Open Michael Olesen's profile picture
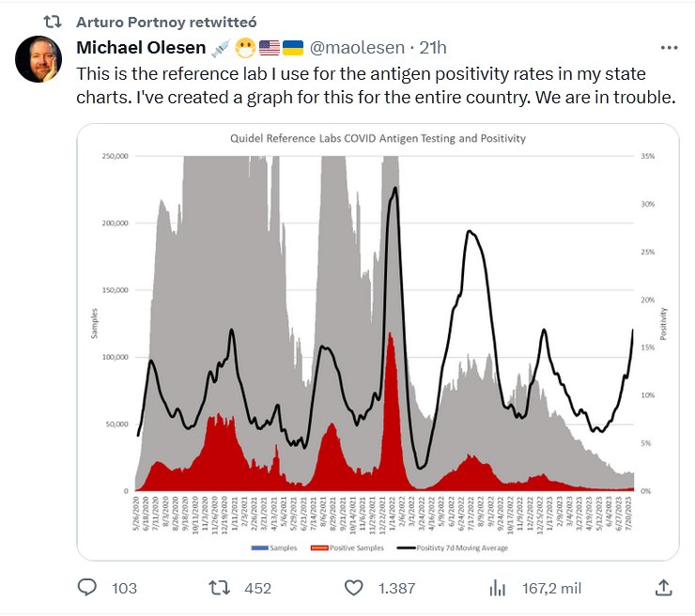Image resolution: width=695 pixels, height=616 pixels. click(39, 60)
